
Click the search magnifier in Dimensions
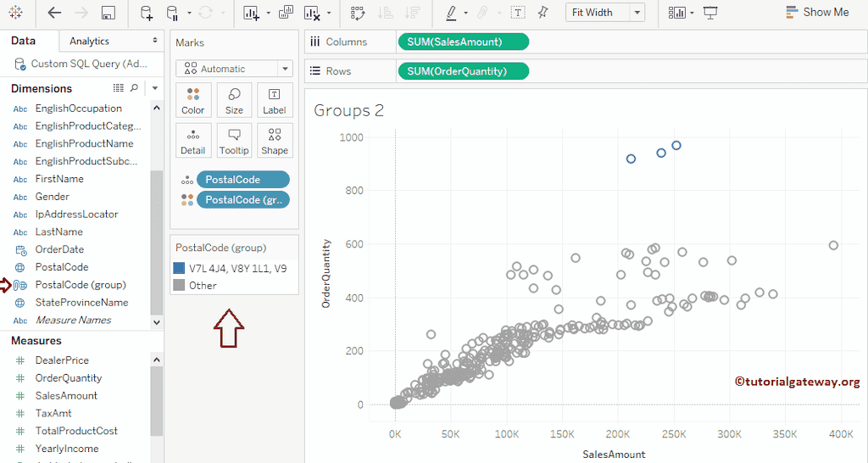[134, 88]
